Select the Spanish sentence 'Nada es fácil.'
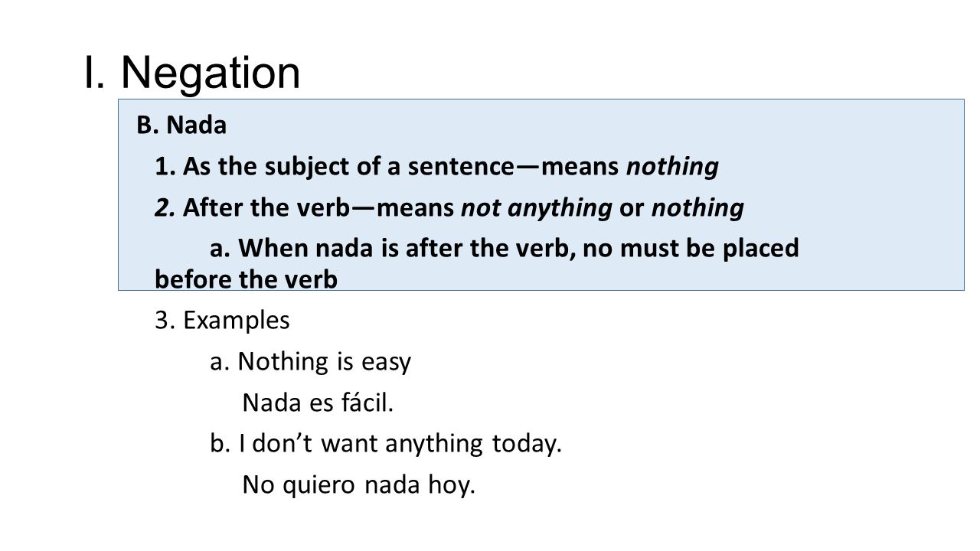980x551 pixels. point(318,403)
